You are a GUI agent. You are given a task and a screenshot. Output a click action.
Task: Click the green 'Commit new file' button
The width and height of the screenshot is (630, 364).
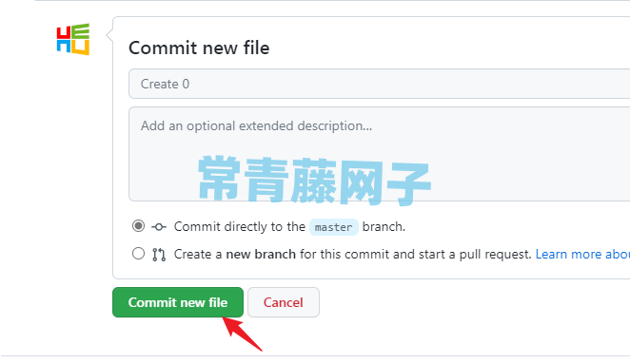178,302
